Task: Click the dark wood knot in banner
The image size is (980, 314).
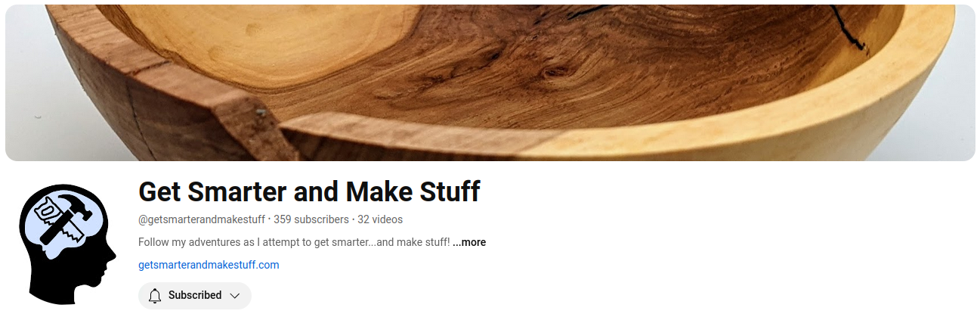Action: (x=554, y=76)
